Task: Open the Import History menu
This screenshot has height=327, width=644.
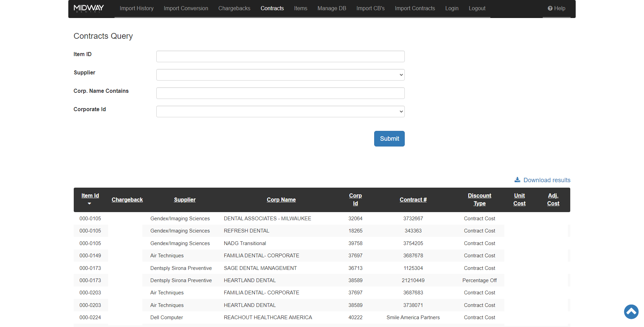Action: click(137, 8)
